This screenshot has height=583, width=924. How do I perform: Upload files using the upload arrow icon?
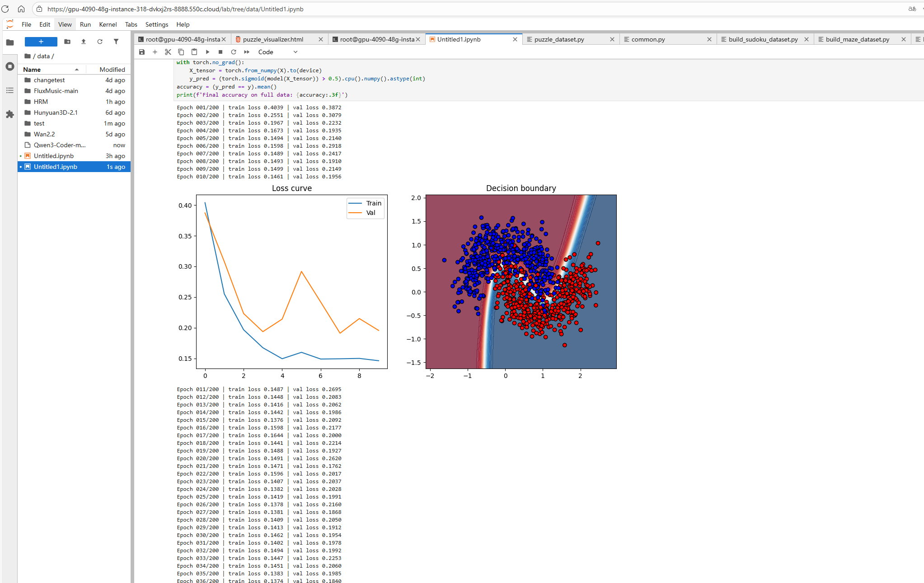[84, 42]
